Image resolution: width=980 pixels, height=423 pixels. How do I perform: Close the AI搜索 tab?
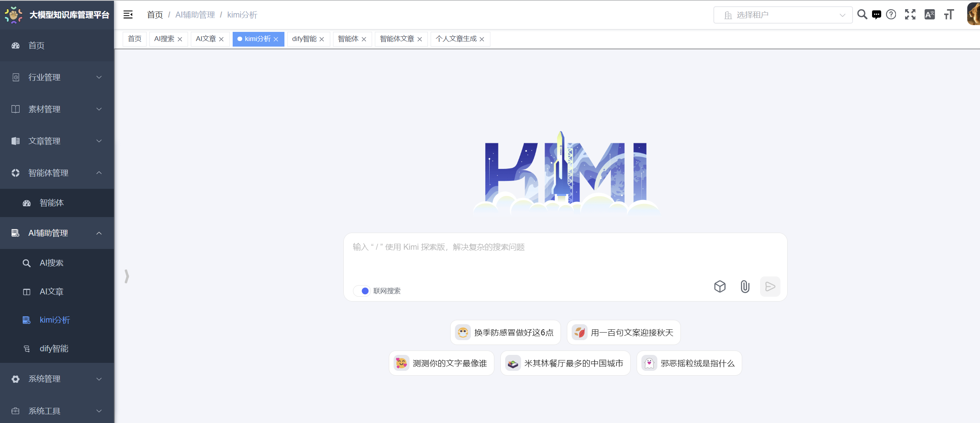coord(180,39)
